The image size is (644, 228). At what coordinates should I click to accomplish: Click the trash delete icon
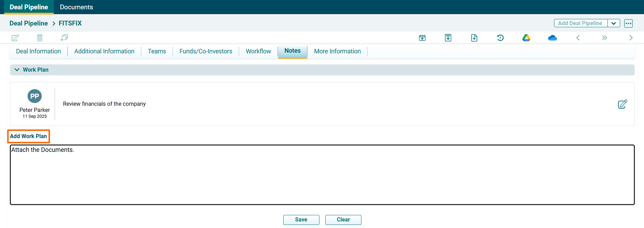click(40, 38)
